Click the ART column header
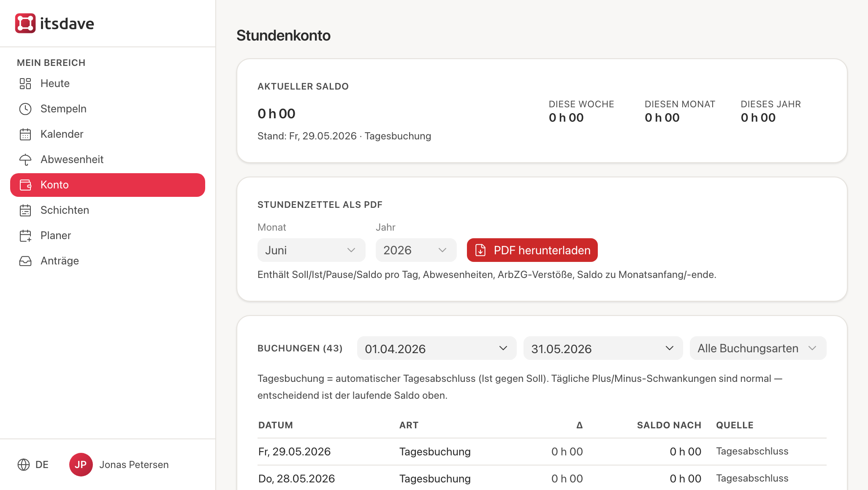The image size is (868, 490). click(409, 425)
